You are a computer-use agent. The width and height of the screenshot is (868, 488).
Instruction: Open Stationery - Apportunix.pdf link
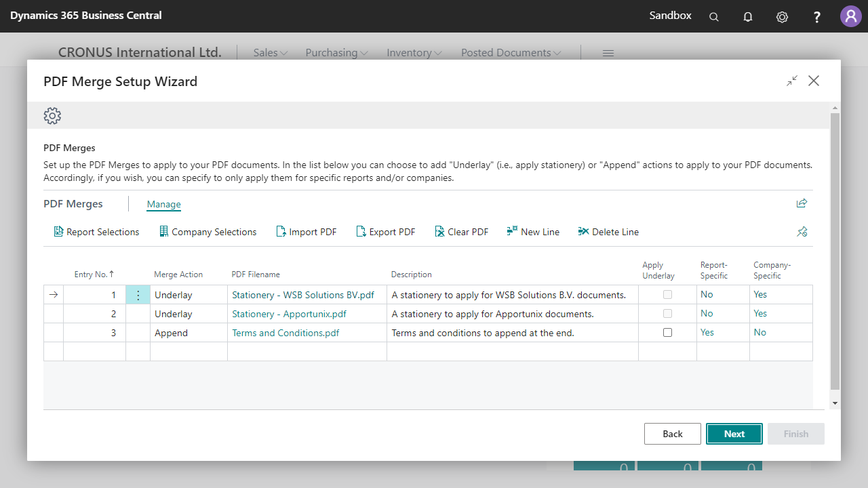289,314
